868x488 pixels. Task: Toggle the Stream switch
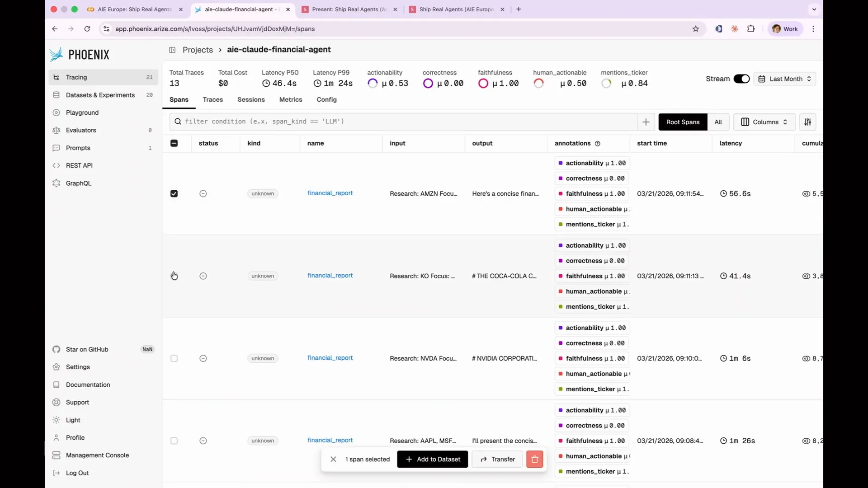741,79
